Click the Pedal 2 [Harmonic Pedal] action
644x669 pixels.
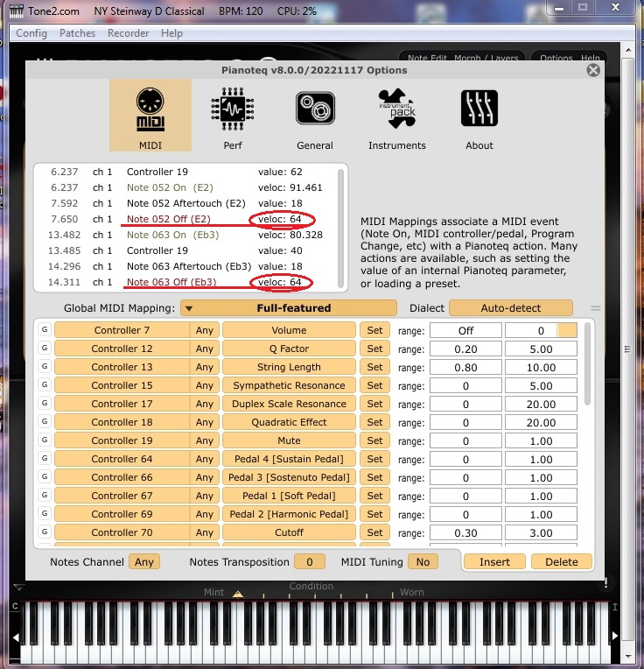click(x=289, y=514)
